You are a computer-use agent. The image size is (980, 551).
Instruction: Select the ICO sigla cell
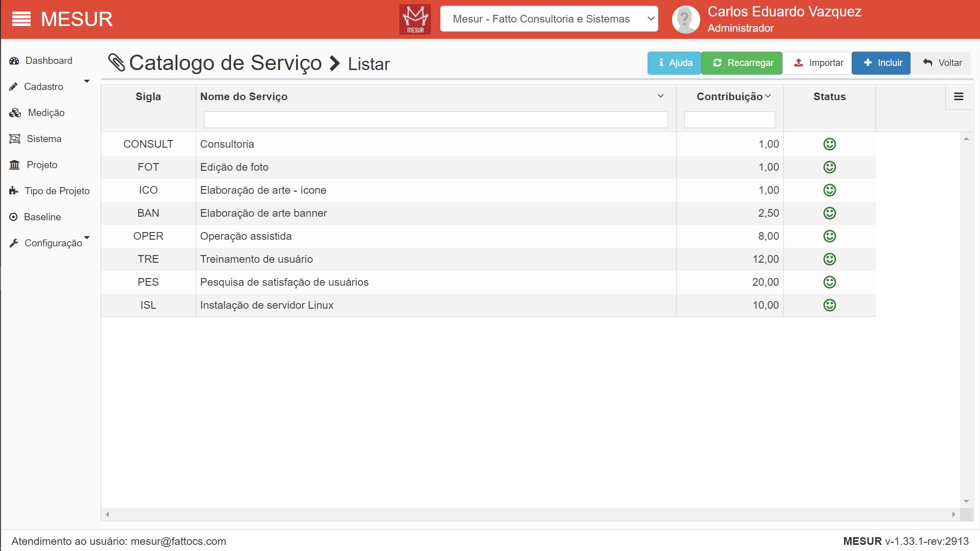(148, 190)
